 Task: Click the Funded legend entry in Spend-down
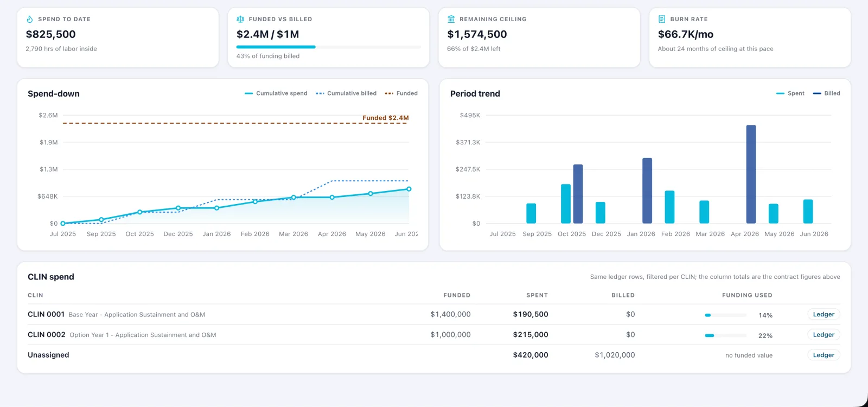point(401,93)
